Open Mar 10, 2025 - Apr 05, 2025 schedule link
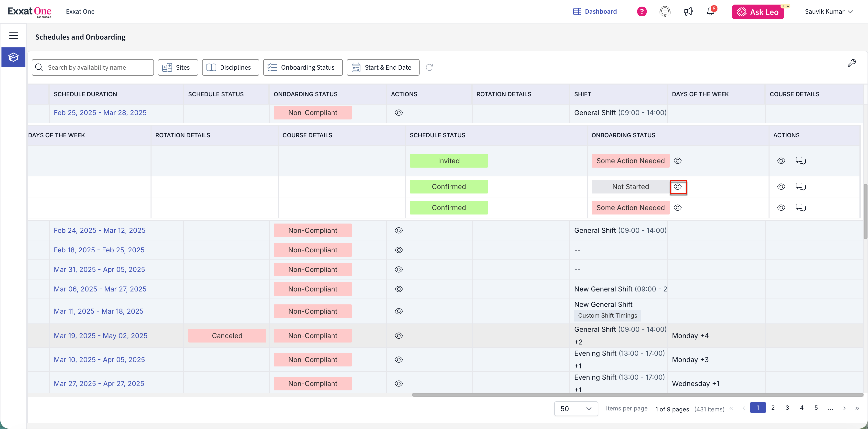This screenshot has height=429, width=868. coord(99,360)
